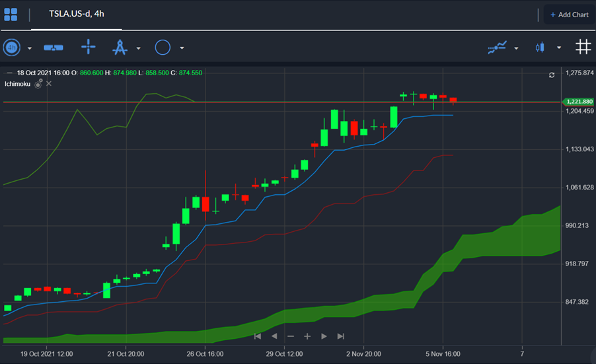Click the refresh chart icon
The height and width of the screenshot is (364, 596).
pos(552,75)
